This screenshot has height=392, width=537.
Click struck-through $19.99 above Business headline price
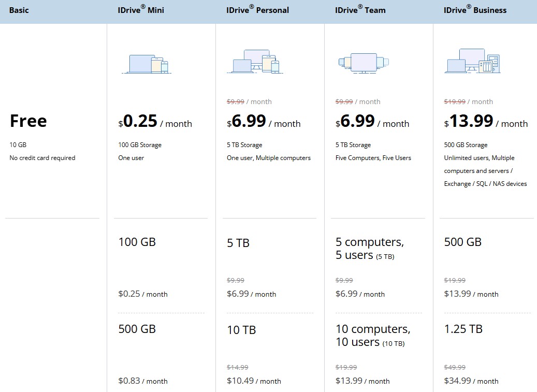[455, 101]
